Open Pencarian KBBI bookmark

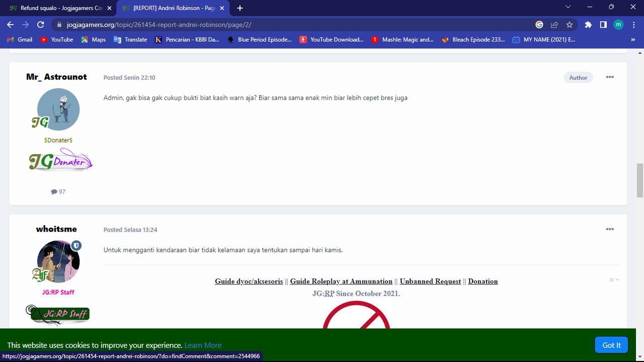click(x=187, y=40)
